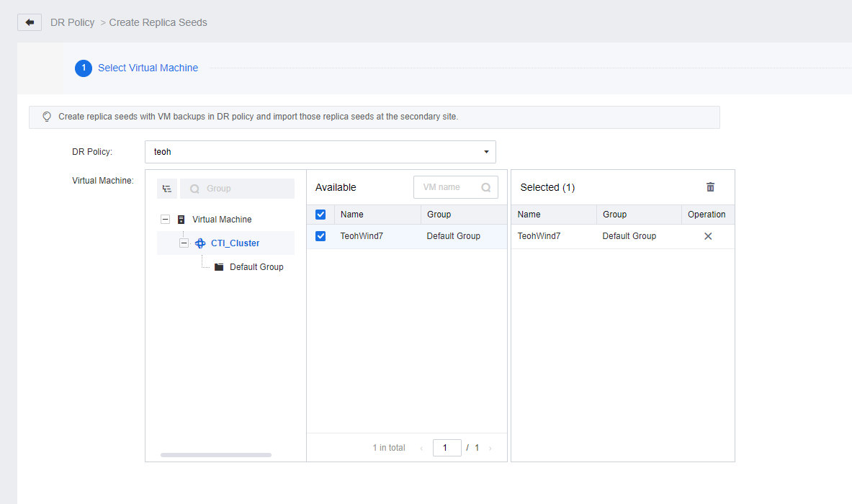Click the Group column header in Selected table
852x504 pixels.
(x=614, y=215)
